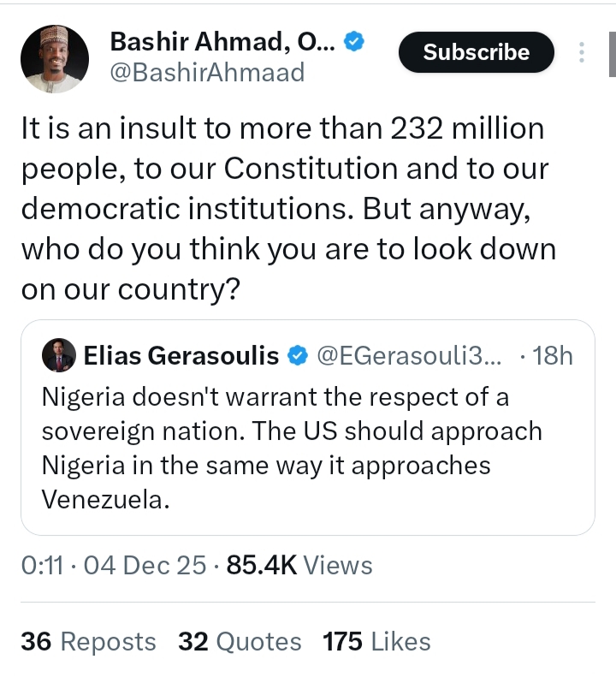
Task: Show the 175 Likes list
Action: pos(376,642)
